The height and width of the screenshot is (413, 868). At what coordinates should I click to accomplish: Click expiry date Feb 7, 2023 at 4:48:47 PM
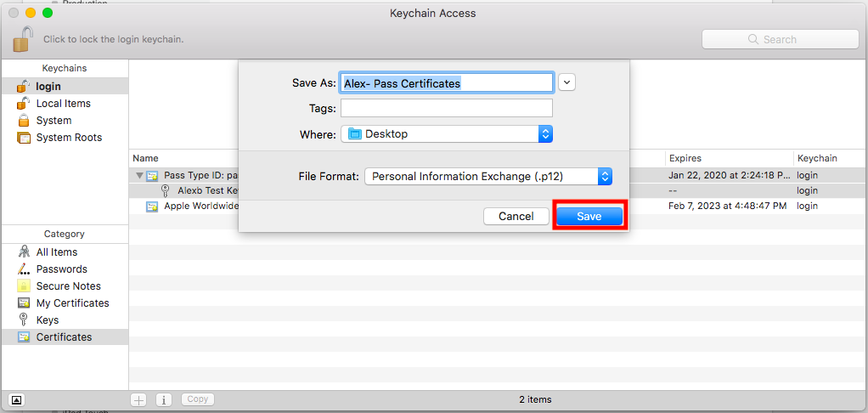pos(727,206)
